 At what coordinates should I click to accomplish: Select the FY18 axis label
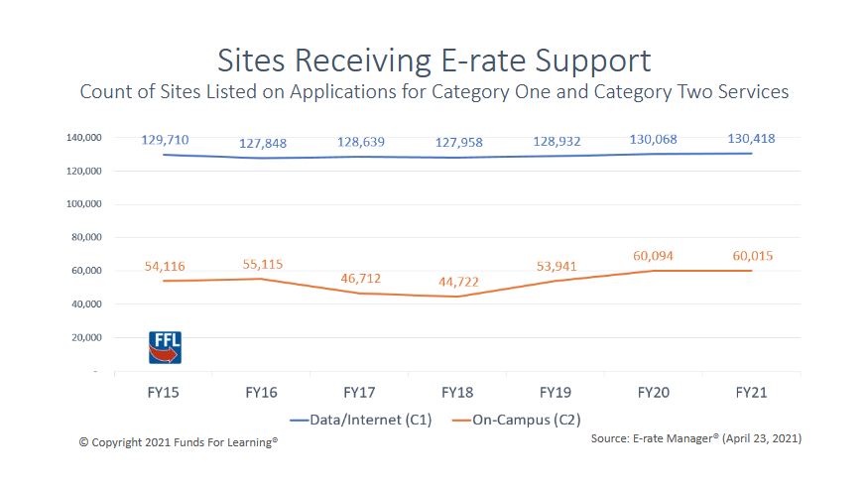tap(457, 393)
